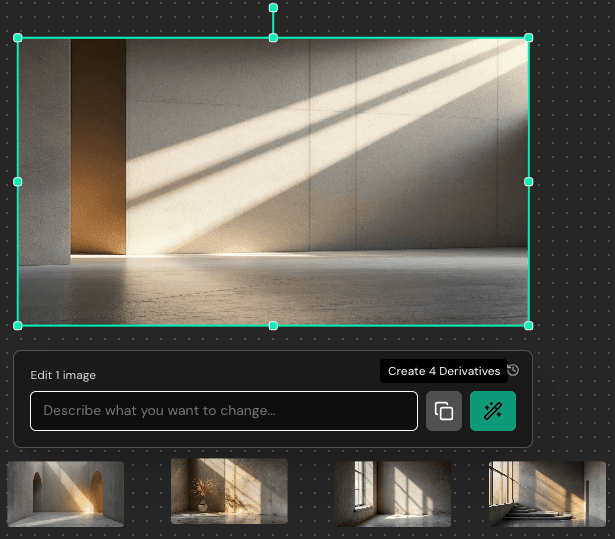This screenshot has width=615, height=539.
Task: Open the history clock icon
Action: click(x=513, y=371)
